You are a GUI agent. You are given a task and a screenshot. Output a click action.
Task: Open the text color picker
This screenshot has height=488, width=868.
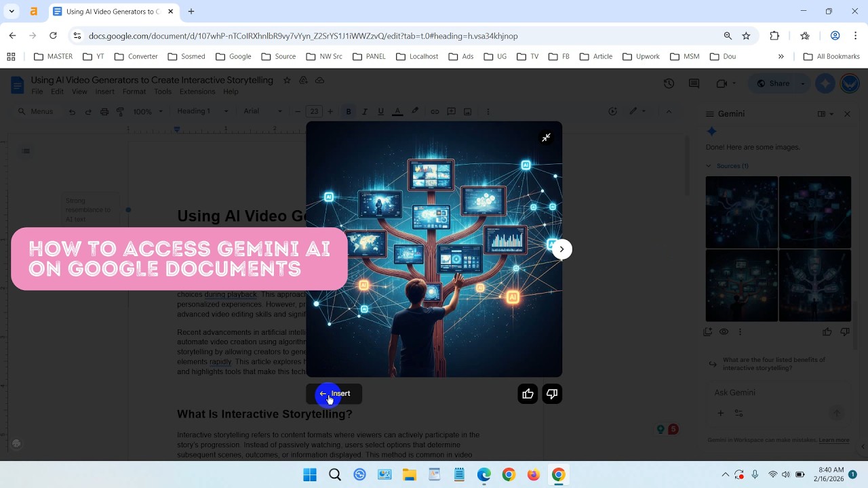click(398, 112)
